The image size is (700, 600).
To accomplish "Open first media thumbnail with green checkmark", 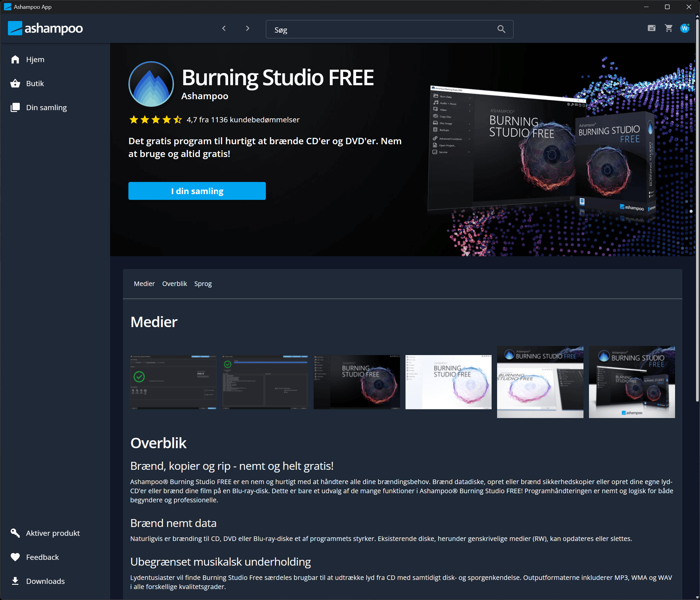I will tap(173, 382).
